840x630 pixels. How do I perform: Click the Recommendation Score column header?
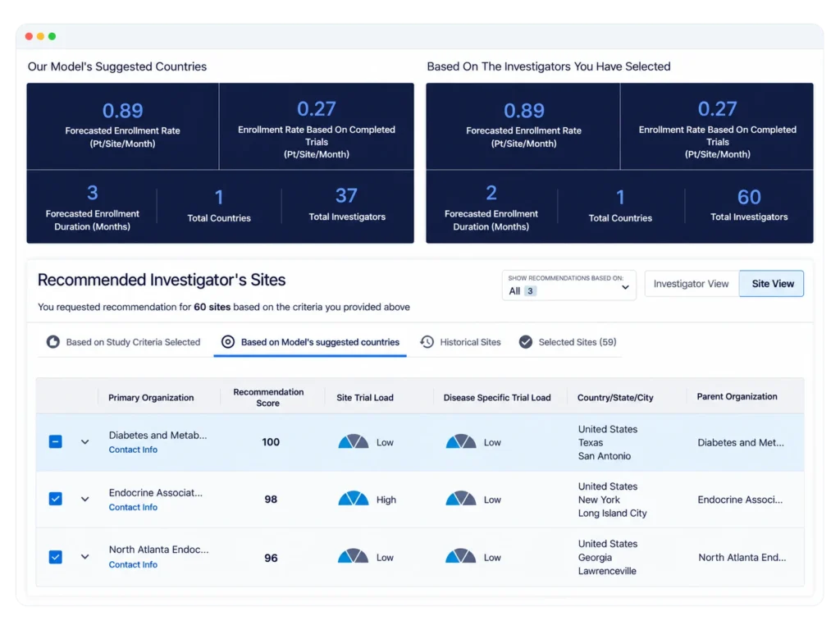(268, 398)
